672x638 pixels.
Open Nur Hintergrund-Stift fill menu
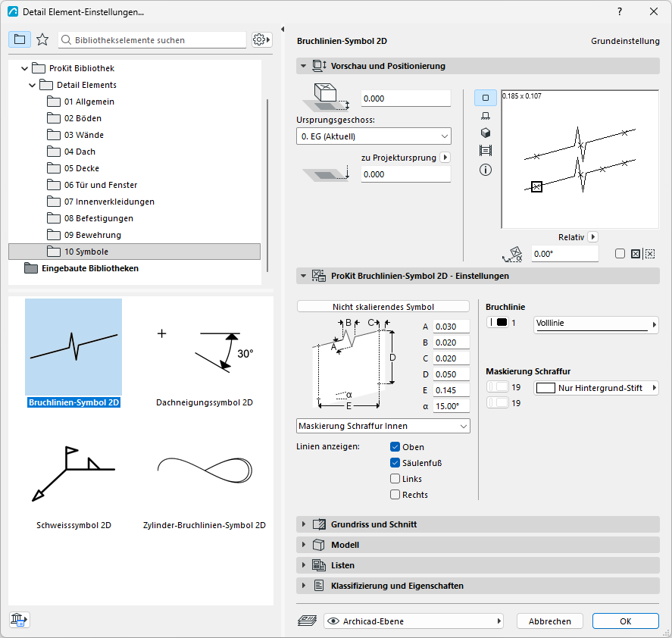coord(595,388)
